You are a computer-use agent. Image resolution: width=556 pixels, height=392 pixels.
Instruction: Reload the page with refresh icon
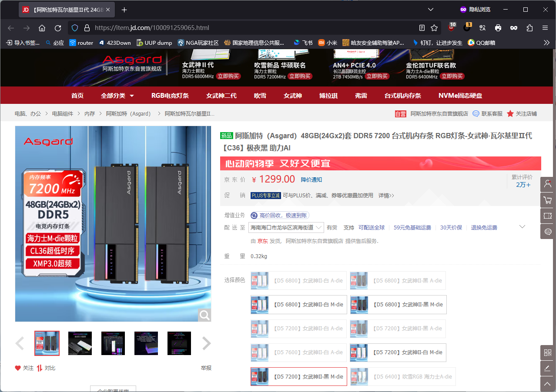[x=58, y=28]
